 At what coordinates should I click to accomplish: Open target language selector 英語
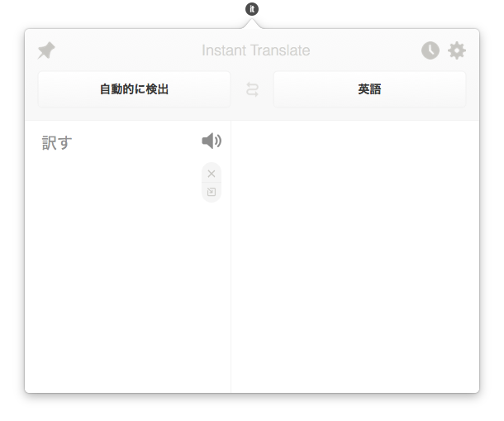tap(369, 89)
